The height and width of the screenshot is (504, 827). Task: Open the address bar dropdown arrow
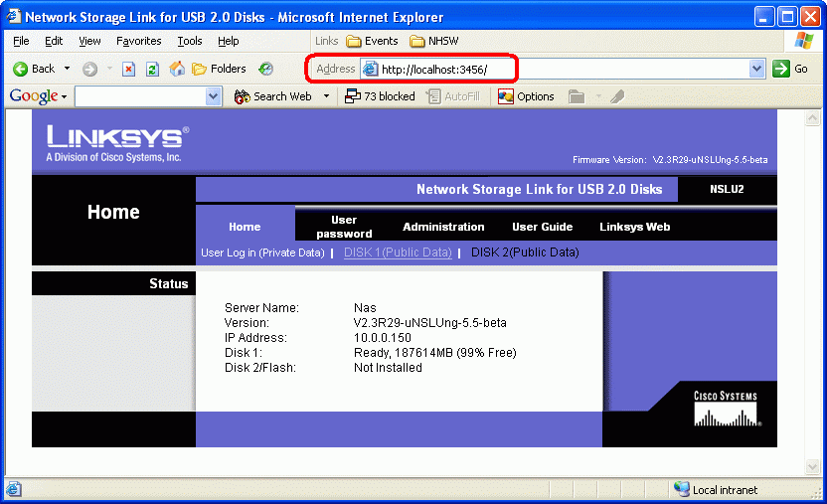(756, 69)
